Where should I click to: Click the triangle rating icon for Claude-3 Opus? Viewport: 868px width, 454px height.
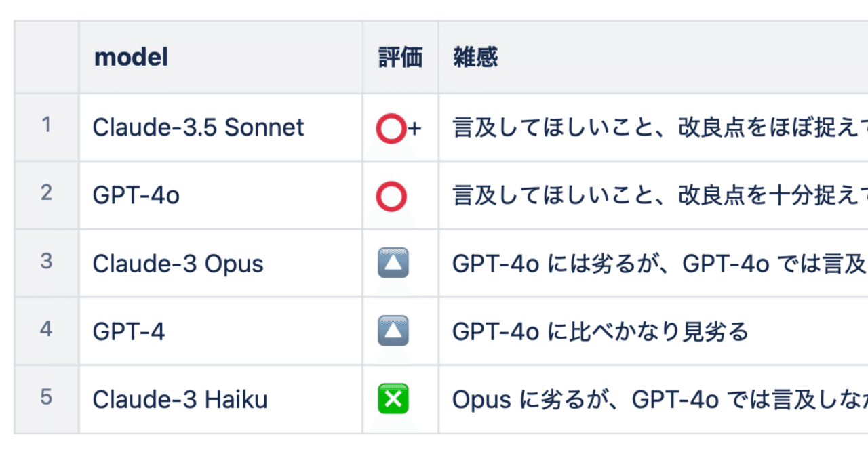(x=393, y=264)
